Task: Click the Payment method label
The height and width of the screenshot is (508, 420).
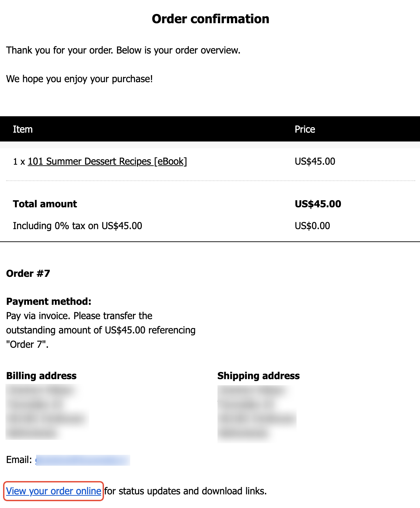Action: [49, 301]
